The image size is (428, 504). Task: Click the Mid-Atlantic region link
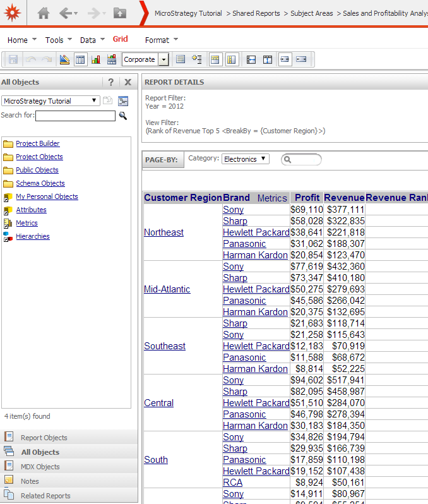167,289
